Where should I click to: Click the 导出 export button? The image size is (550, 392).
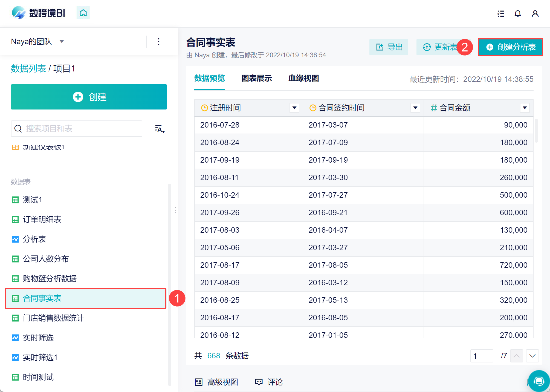click(389, 47)
